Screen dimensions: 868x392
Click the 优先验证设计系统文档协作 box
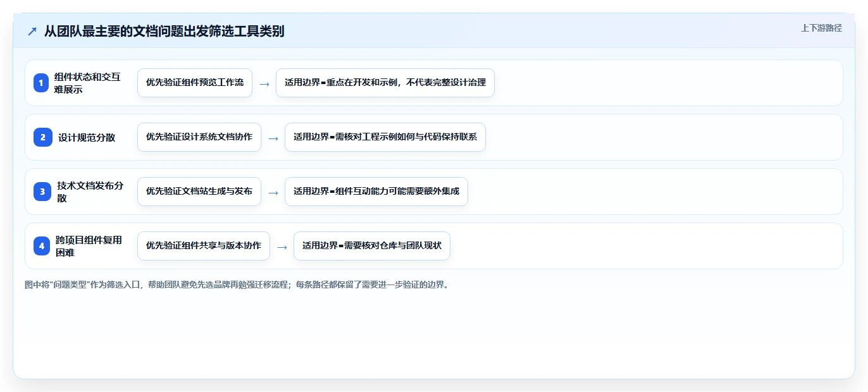pyautogui.click(x=199, y=137)
